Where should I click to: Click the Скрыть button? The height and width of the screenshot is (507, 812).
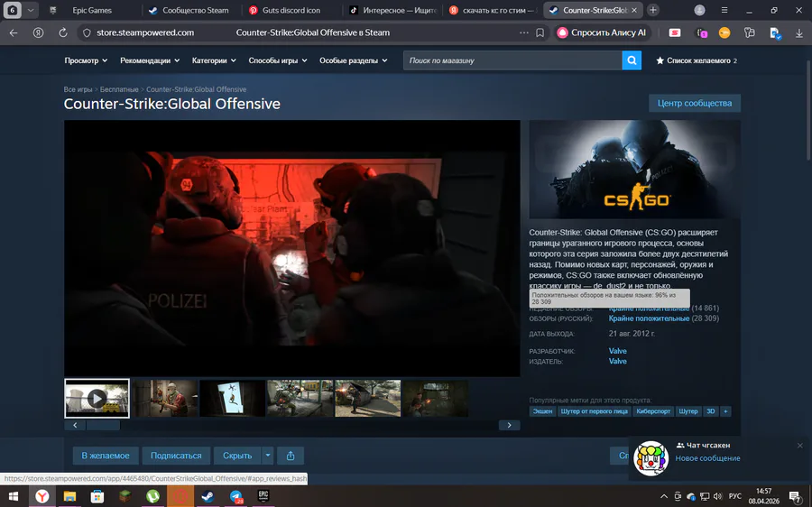tap(237, 456)
